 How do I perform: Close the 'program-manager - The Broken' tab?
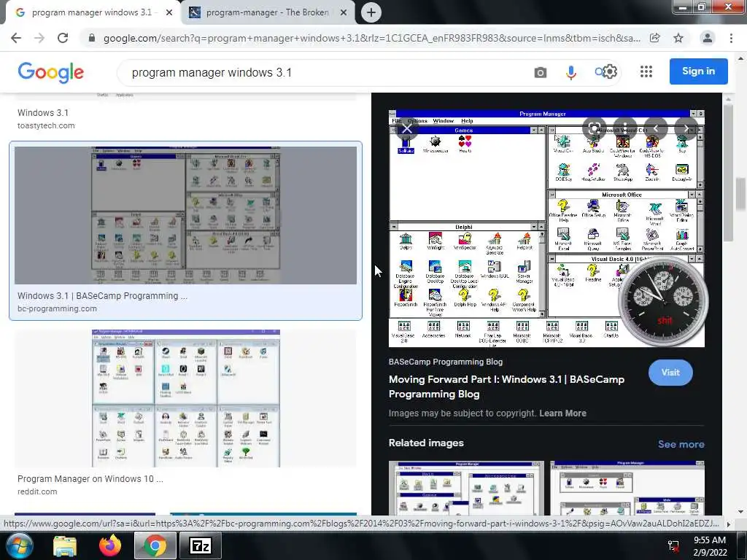[344, 13]
